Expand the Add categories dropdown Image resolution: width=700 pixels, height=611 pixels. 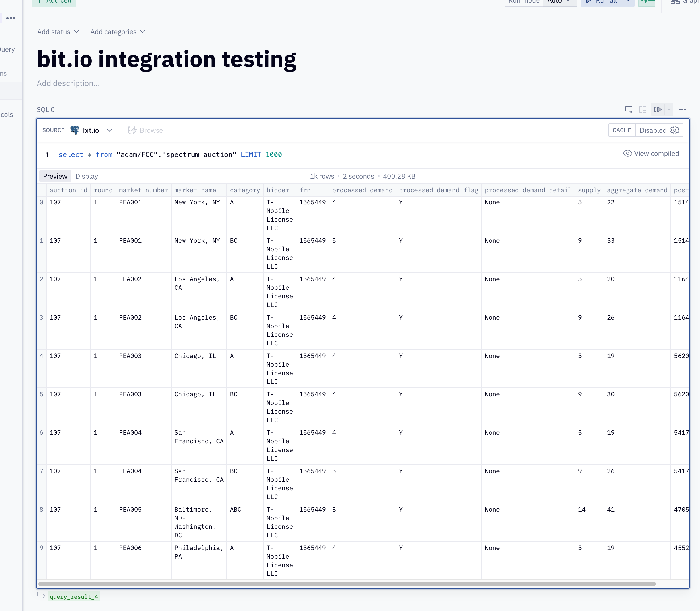click(x=118, y=32)
